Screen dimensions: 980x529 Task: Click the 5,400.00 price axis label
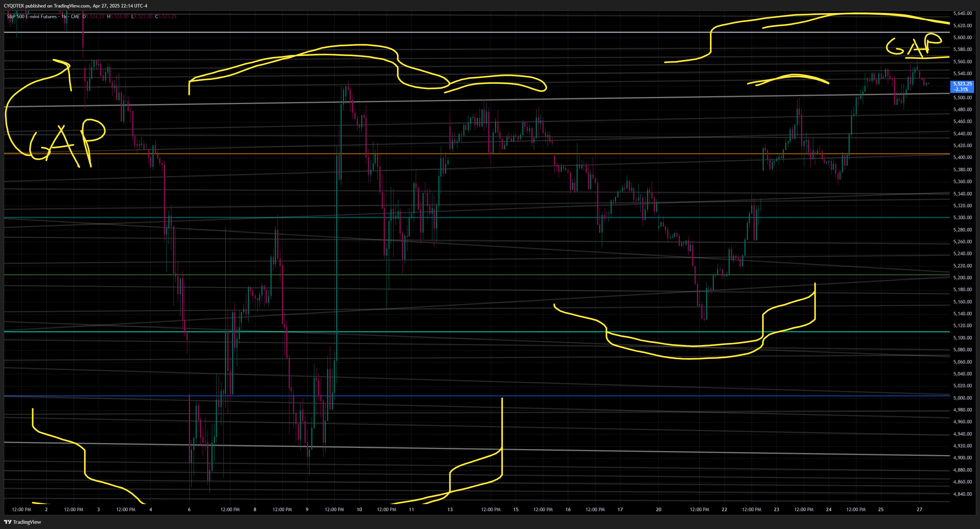tap(963, 157)
